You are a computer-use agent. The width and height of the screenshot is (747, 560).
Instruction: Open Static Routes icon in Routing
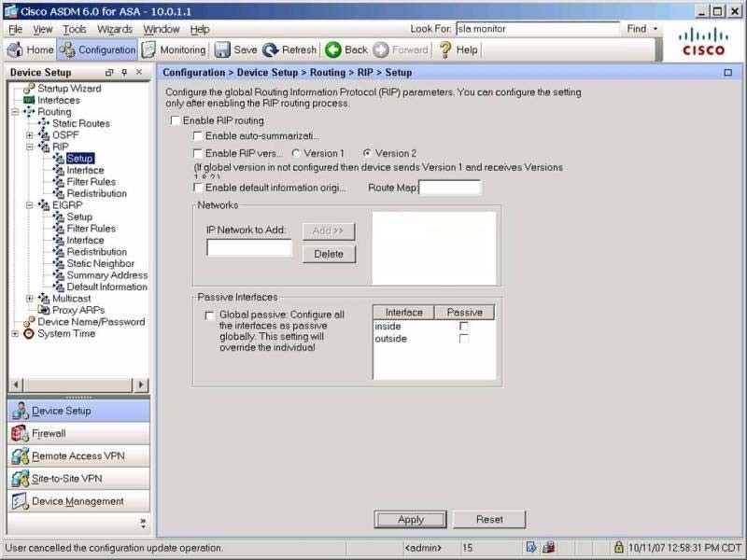(44, 123)
